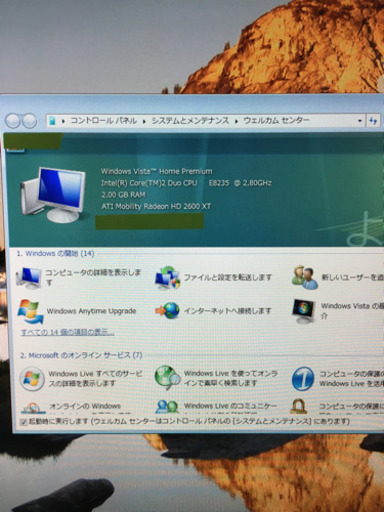The width and height of the screenshot is (384, 512).
Task: Click the インターネットへ接続します globe icon
Action: click(x=168, y=311)
